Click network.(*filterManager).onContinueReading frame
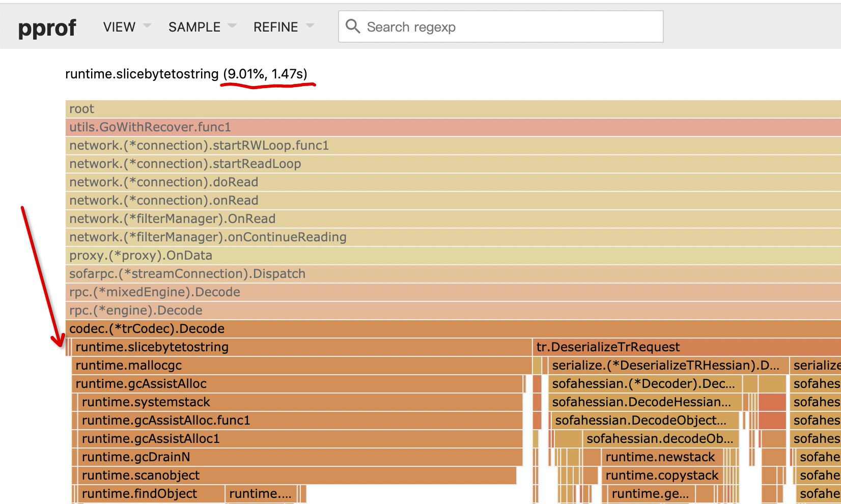The image size is (841, 504). (x=453, y=237)
